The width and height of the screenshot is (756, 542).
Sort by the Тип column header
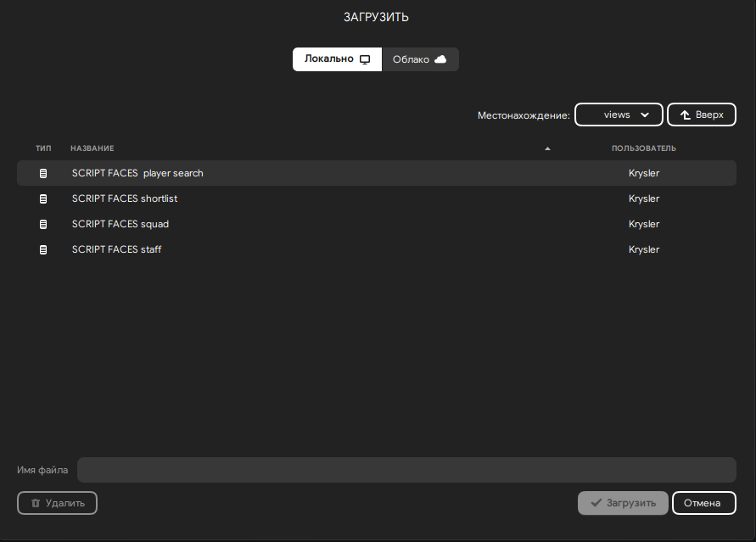click(x=43, y=148)
